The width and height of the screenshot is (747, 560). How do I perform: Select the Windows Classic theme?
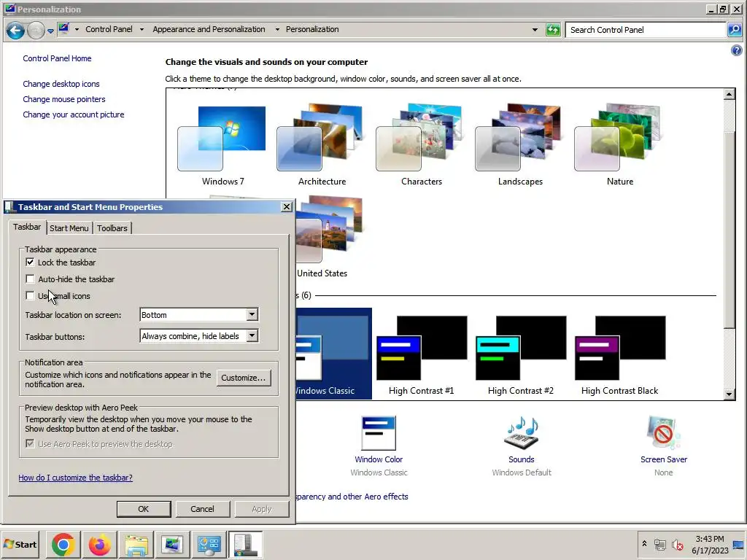(333, 354)
